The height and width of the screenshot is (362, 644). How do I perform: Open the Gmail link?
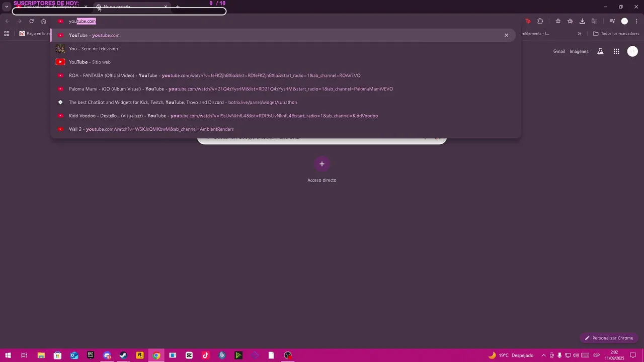click(559, 51)
